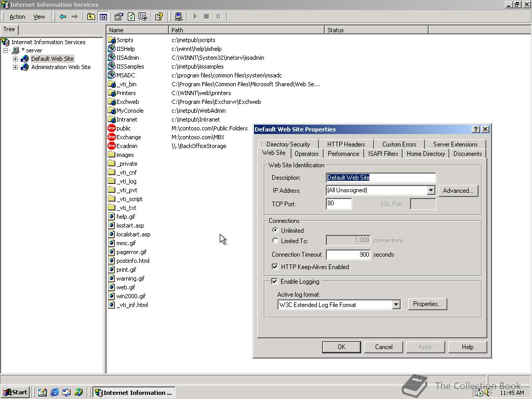This screenshot has height=399, width=532.
Task: Click the server computer icon in tree
Action: tap(16, 50)
